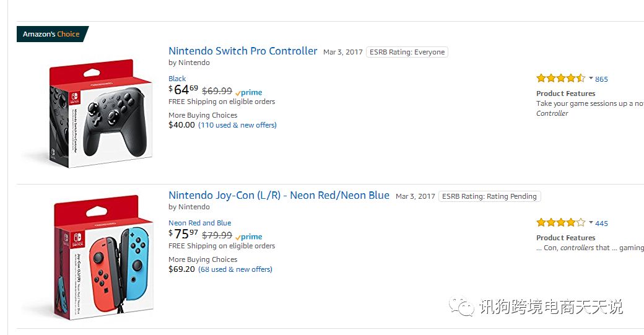Screen dimensions: 644x335
Task: Open the 445 customer reviews link
Action: (601, 224)
